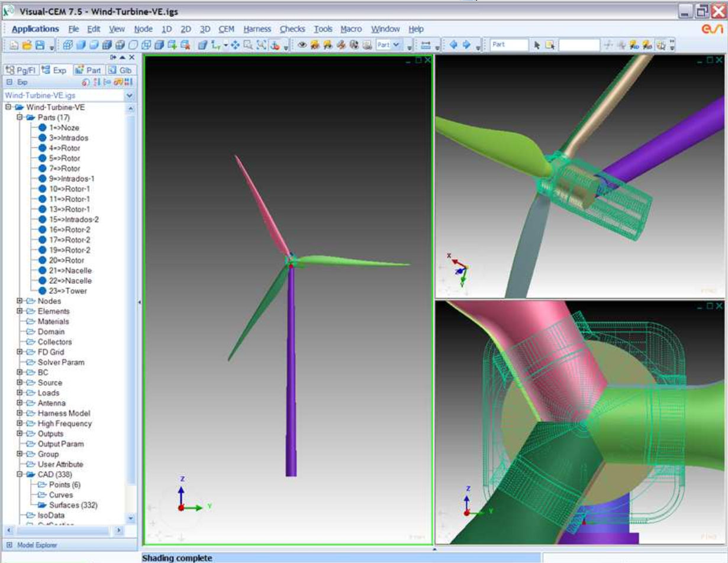Click the blue right arrow toolbar icon
Image resolution: width=728 pixels, height=563 pixels.
(x=466, y=45)
